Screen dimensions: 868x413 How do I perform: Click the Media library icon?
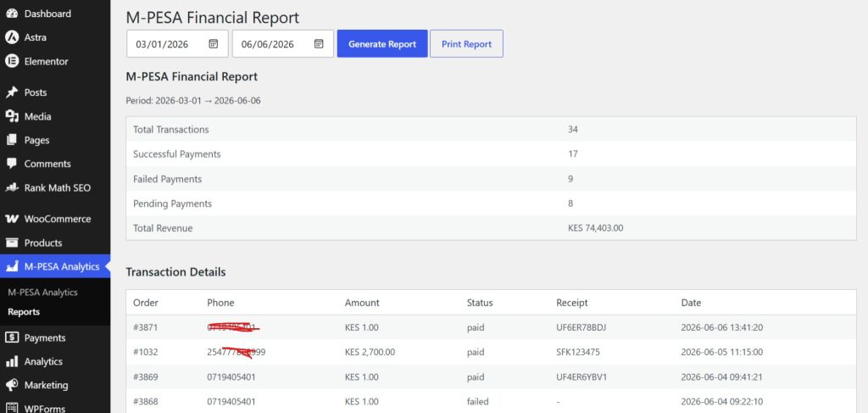pos(12,115)
